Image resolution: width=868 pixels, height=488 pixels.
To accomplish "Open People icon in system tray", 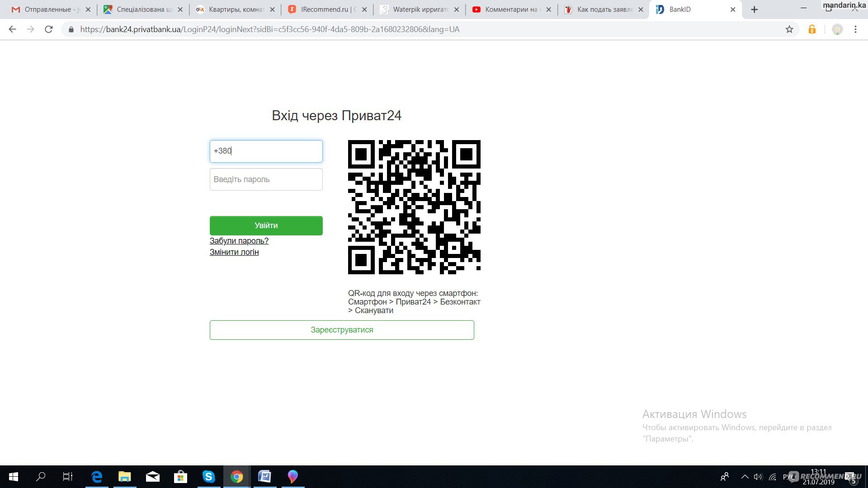I will coord(725,477).
